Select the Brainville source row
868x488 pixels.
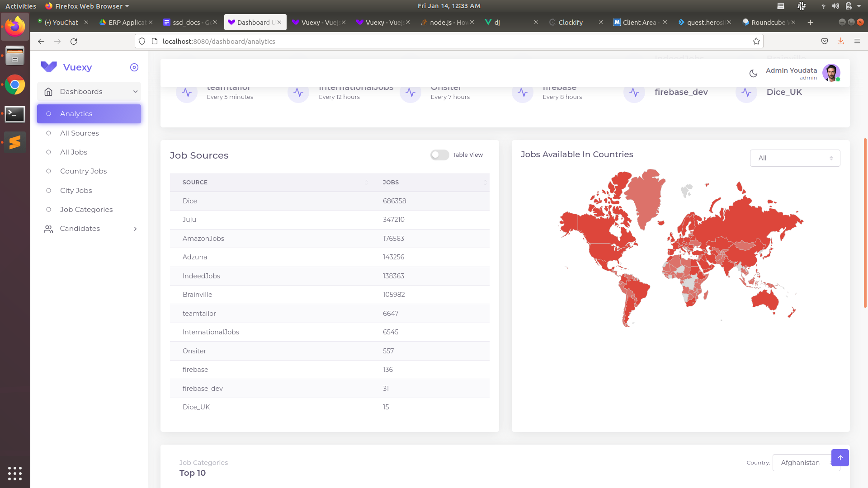[330, 295]
